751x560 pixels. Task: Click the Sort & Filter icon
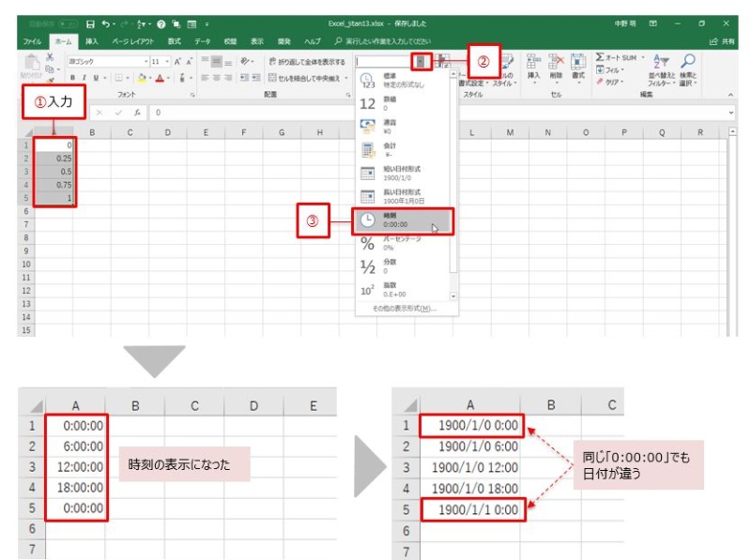659,60
